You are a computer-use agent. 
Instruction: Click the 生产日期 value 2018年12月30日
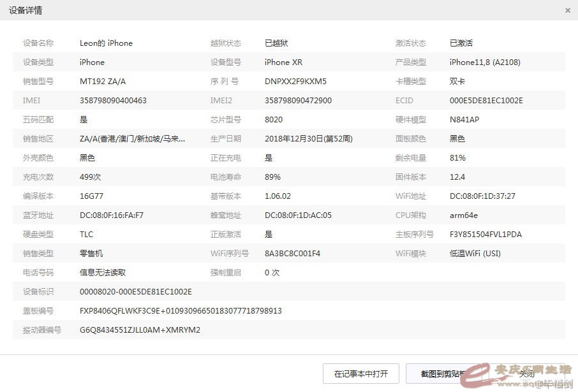point(308,139)
